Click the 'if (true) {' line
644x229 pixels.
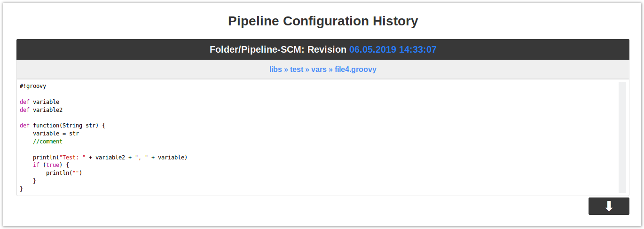pyautogui.click(x=51, y=165)
